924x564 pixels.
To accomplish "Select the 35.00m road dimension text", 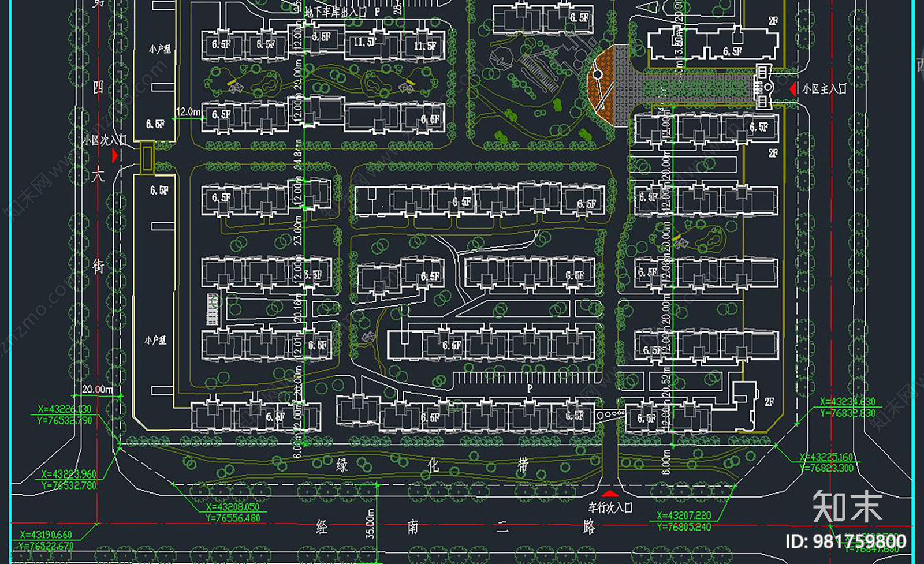I will click(370, 523).
